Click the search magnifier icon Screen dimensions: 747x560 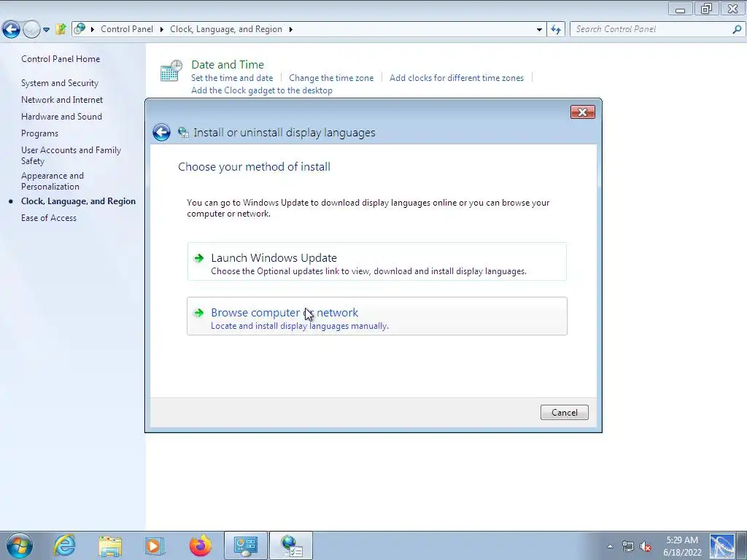tap(737, 29)
